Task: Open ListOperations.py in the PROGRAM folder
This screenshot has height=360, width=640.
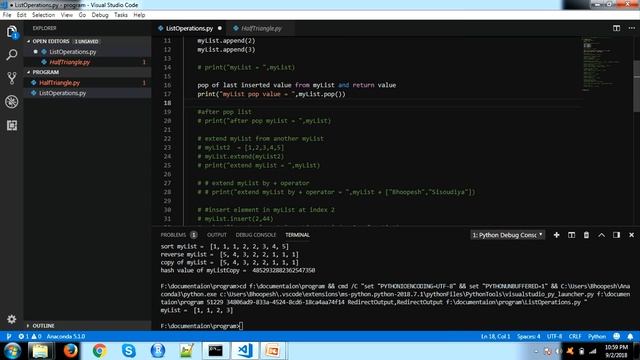Action: (62, 93)
